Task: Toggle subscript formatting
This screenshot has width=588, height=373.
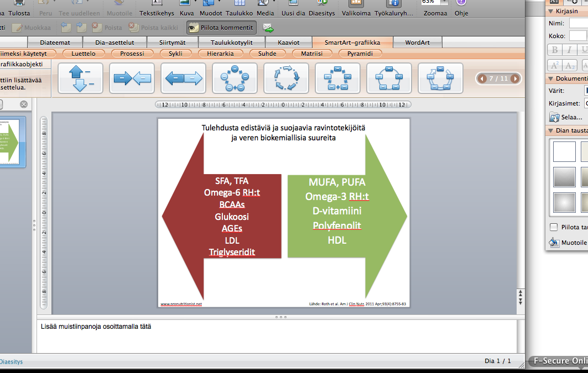Action: [x=569, y=65]
